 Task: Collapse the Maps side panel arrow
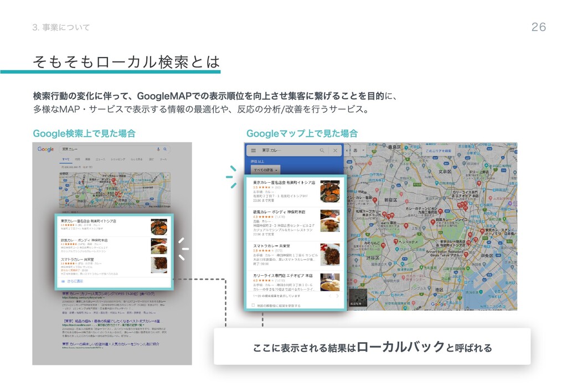[x=347, y=150]
